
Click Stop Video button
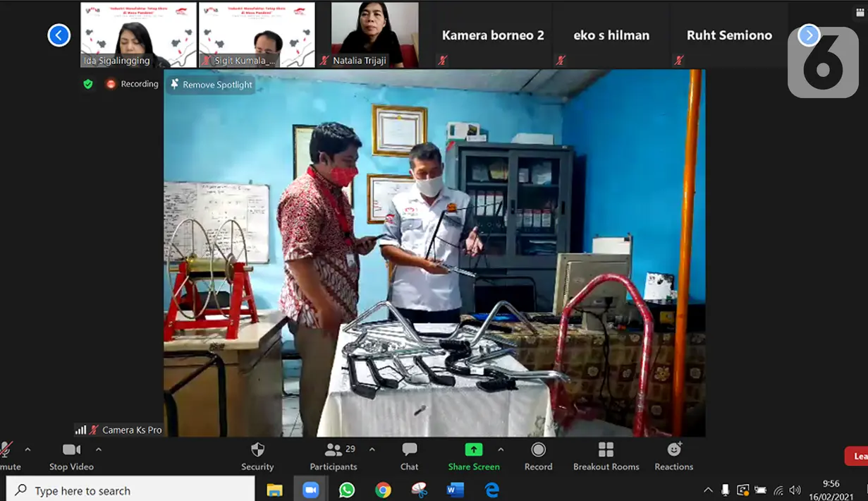click(x=71, y=456)
